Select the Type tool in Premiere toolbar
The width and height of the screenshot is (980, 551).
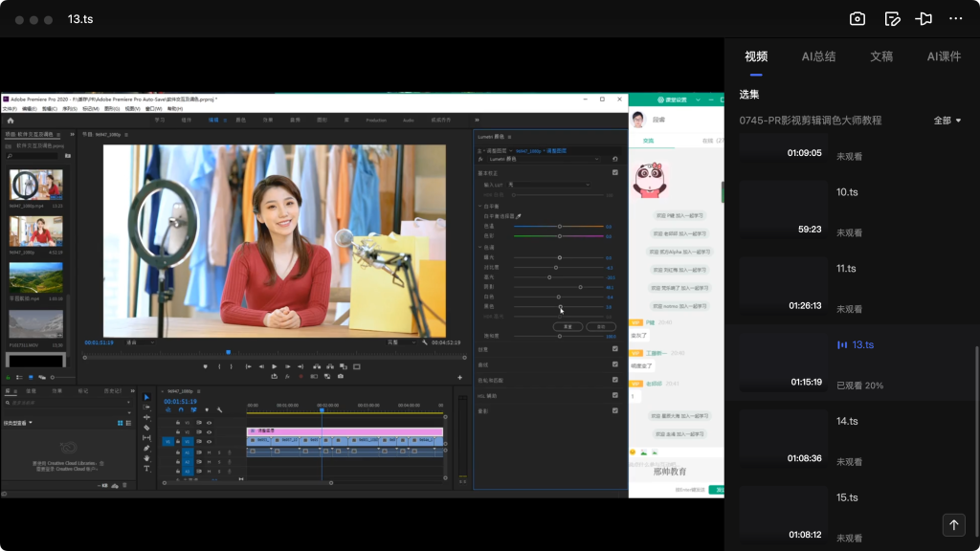[146, 468]
